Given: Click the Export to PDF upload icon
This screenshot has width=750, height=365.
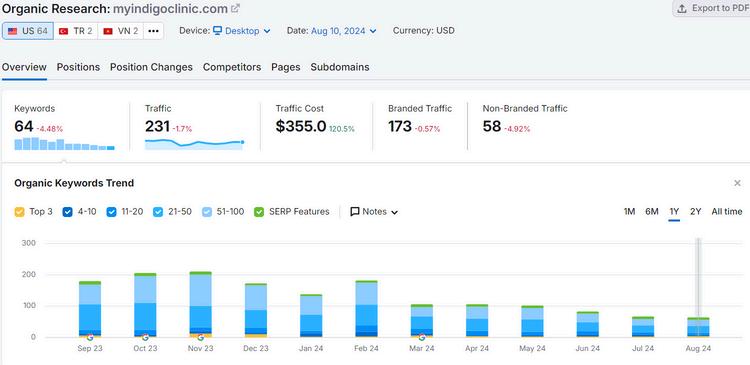Looking at the screenshot, I should [682, 8].
